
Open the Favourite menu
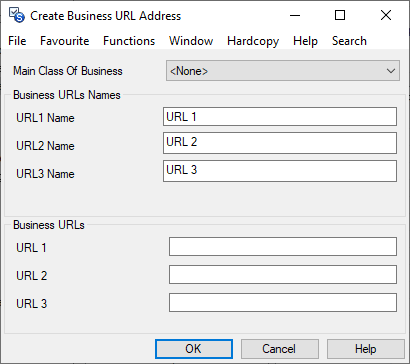pyautogui.click(x=65, y=41)
